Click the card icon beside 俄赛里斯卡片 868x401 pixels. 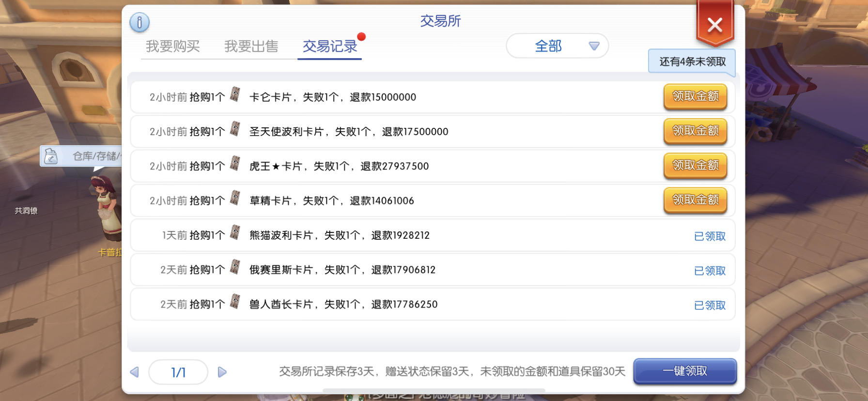[x=235, y=267]
